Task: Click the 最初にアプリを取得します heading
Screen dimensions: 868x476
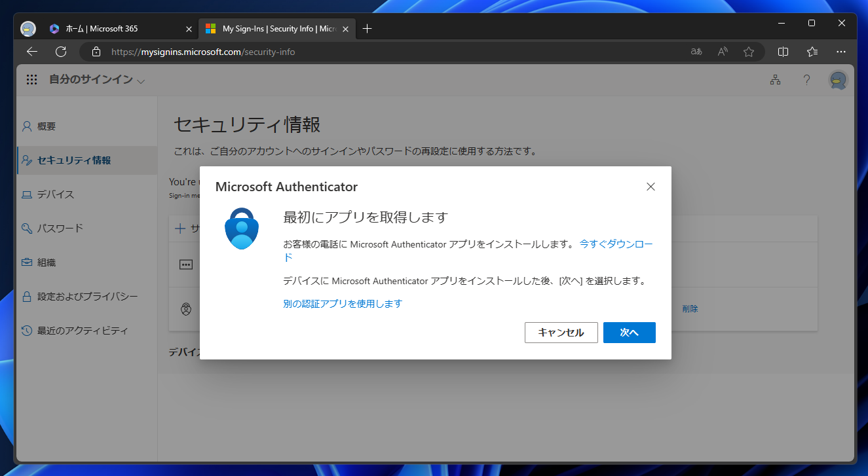Action: point(366,217)
